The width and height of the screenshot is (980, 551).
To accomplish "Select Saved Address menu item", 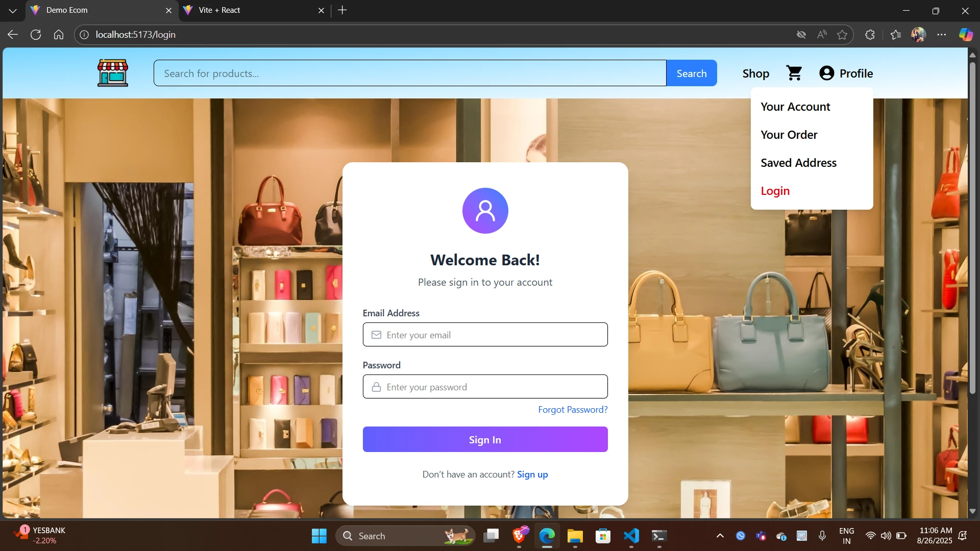I will pos(798,163).
